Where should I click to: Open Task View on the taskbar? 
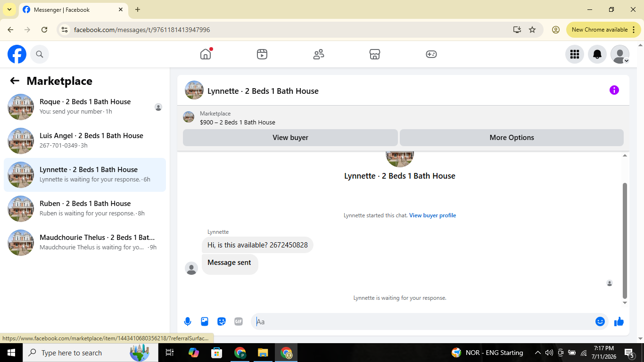point(170,353)
